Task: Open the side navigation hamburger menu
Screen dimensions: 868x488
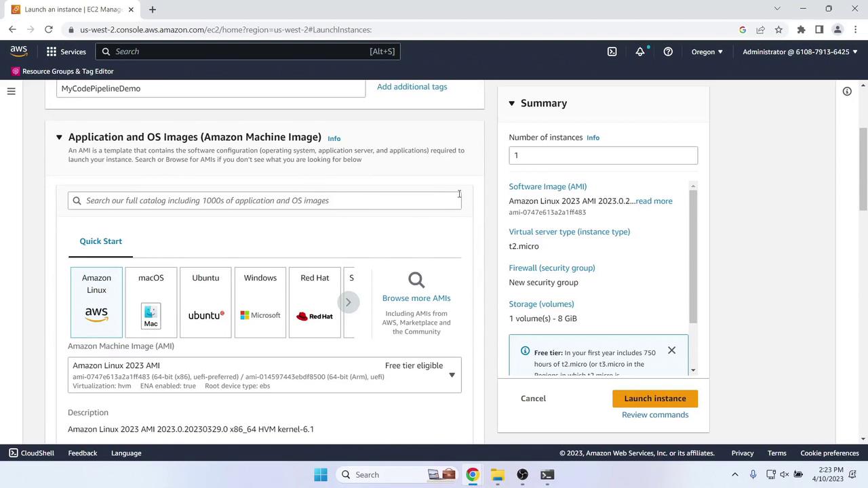Action: (12, 91)
